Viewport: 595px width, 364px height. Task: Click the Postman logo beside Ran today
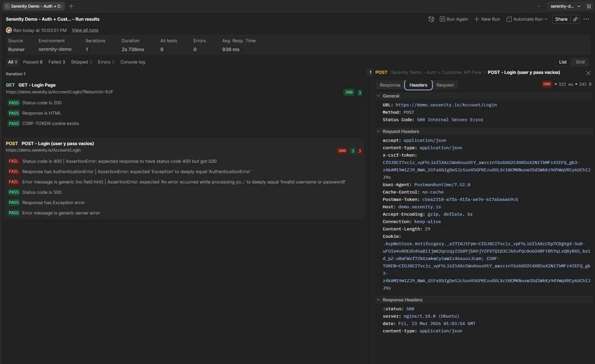pyautogui.click(x=9, y=30)
